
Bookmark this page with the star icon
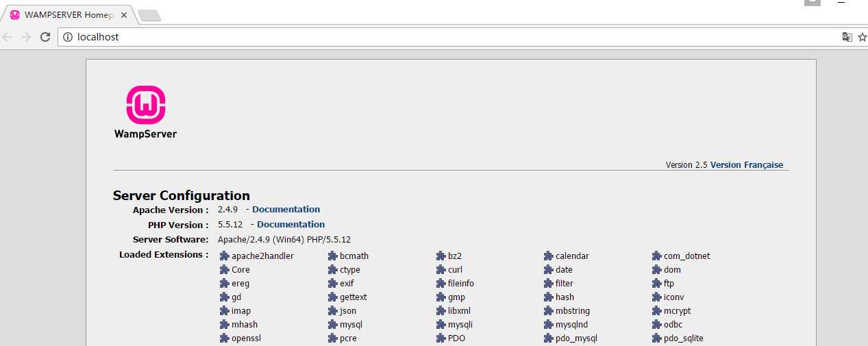pyautogui.click(x=863, y=37)
